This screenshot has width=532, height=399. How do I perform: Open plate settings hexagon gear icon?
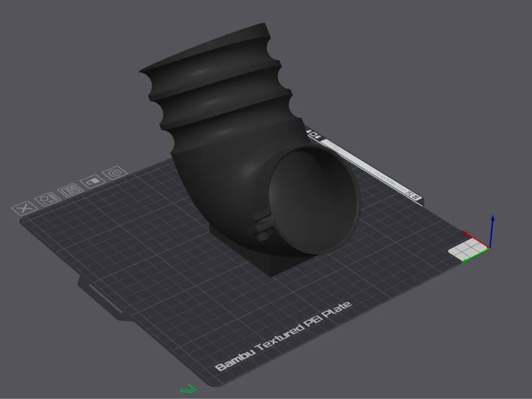click(x=115, y=173)
